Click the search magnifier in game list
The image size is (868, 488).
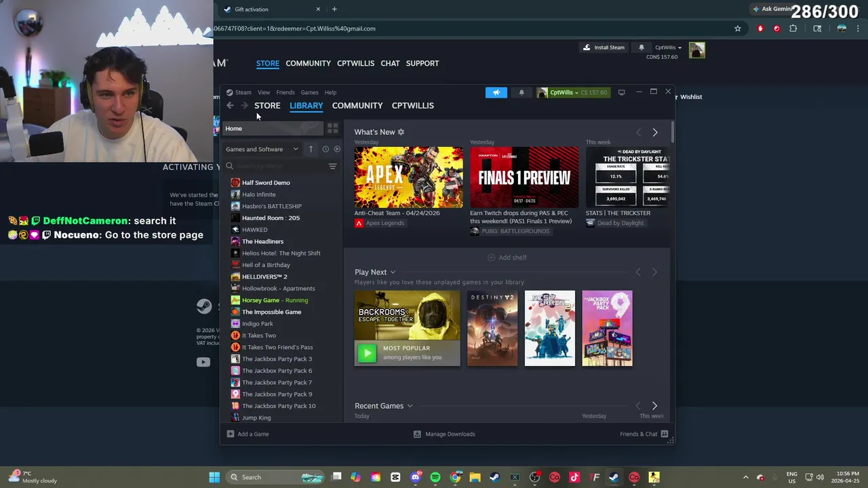point(230,166)
